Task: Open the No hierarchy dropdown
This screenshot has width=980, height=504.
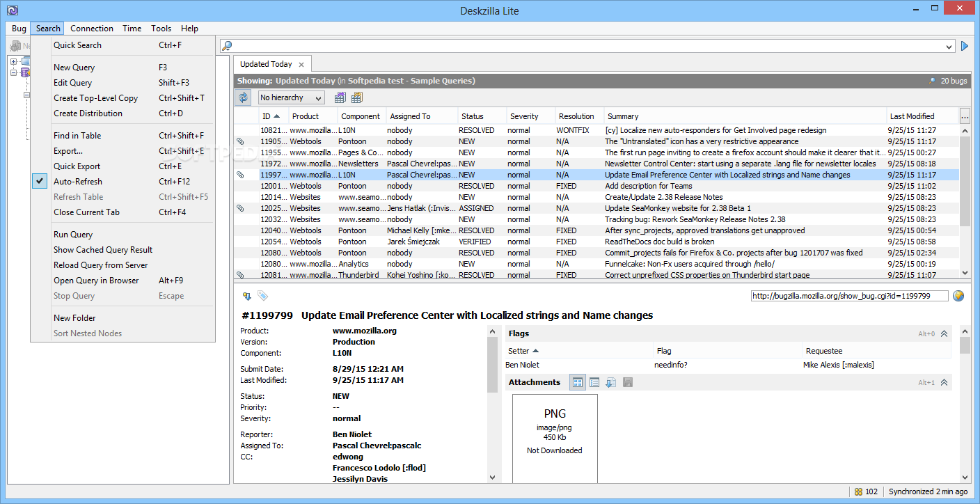Action: tap(290, 97)
